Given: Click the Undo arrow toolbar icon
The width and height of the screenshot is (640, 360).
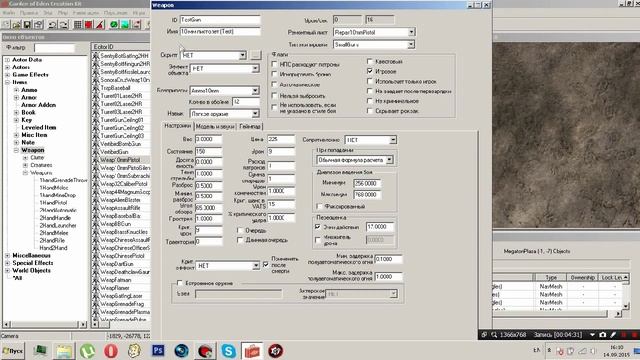Looking at the screenshot, I should point(53,25).
